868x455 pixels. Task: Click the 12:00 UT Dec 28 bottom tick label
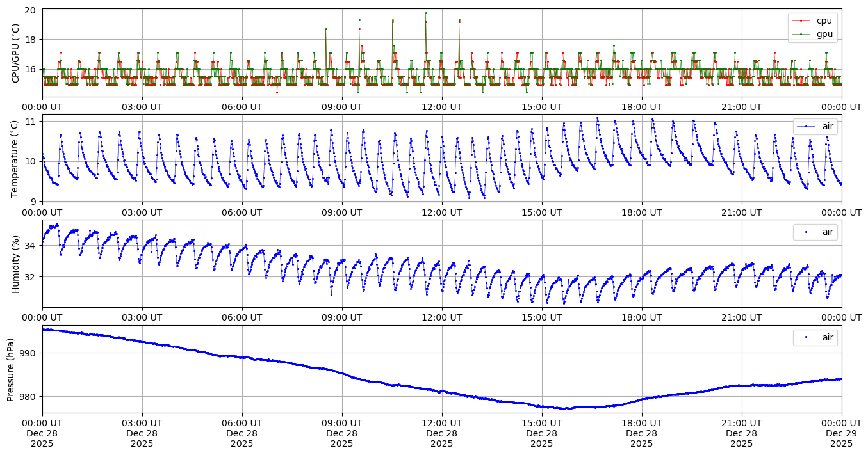pyautogui.click(x=442, y=433)
